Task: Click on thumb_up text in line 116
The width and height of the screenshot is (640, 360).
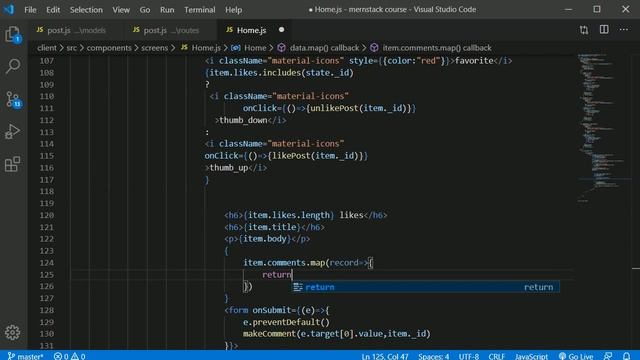Action: pyautogui.click(x=229, y=168)
